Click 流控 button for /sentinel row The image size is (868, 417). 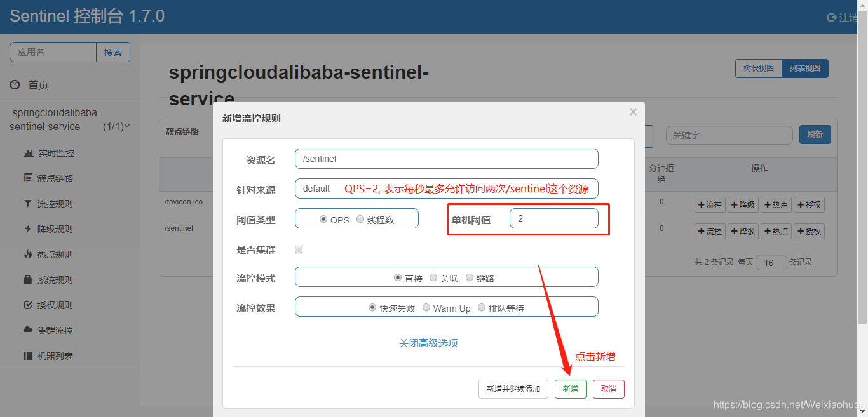[710, 231]
